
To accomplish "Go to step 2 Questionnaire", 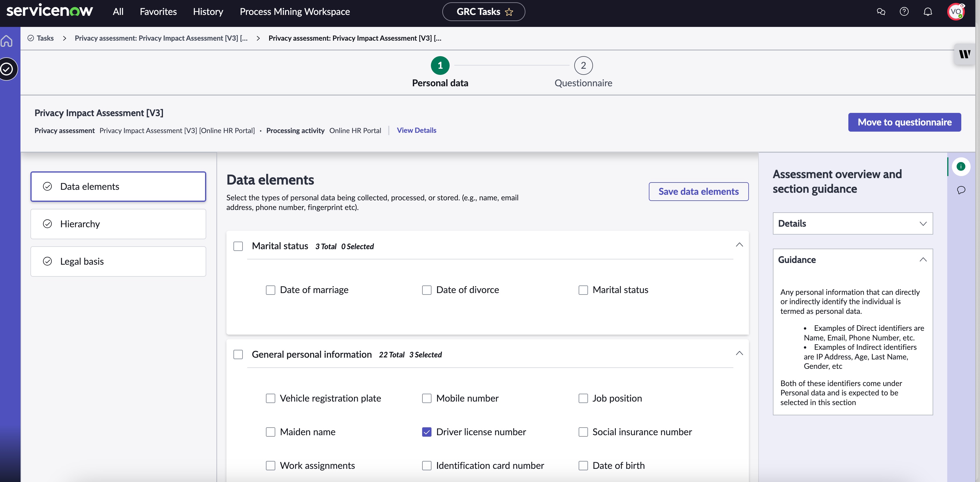I will coord(583,72).
